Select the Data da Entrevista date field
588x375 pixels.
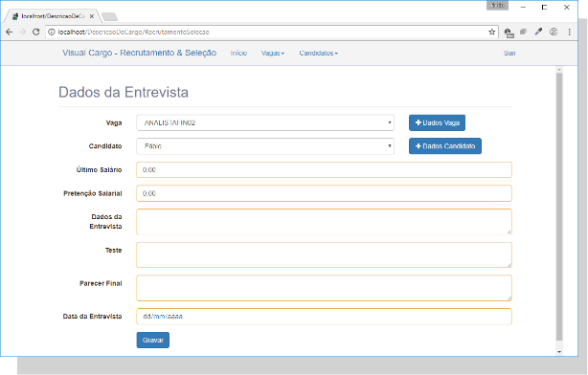coord(324,317)
